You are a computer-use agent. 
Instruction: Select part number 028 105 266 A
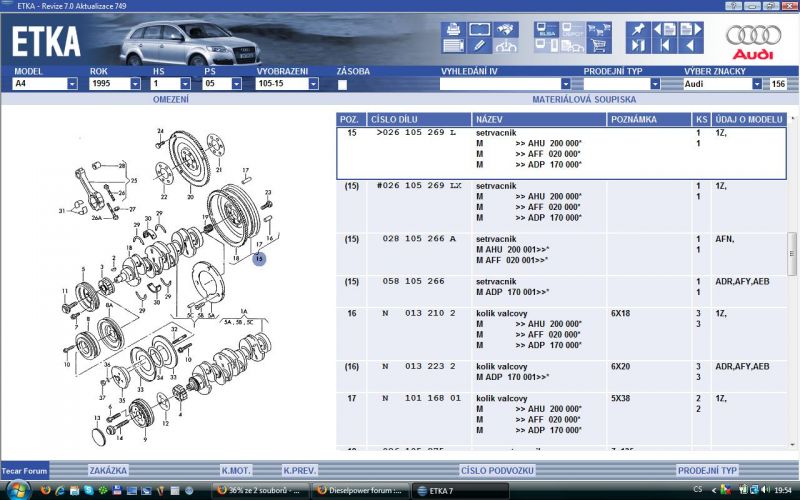click(x=419, y=239)
